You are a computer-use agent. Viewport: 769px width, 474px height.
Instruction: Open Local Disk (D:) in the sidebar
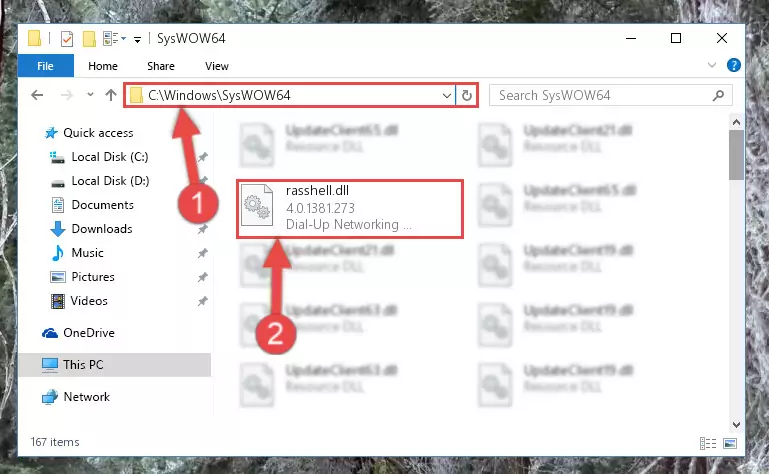pos(110,181)
